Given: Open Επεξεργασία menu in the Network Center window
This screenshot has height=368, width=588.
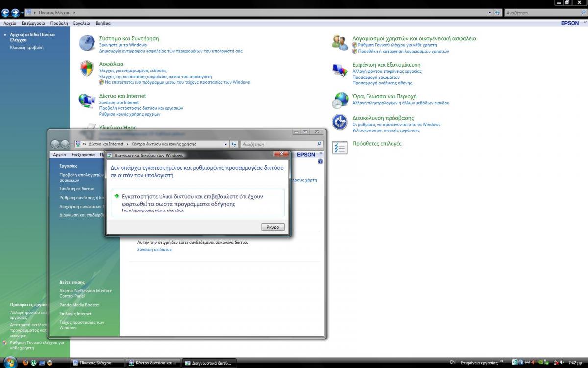Looking at the screenshot, I should pyautogui.click(x=83, y=155).
